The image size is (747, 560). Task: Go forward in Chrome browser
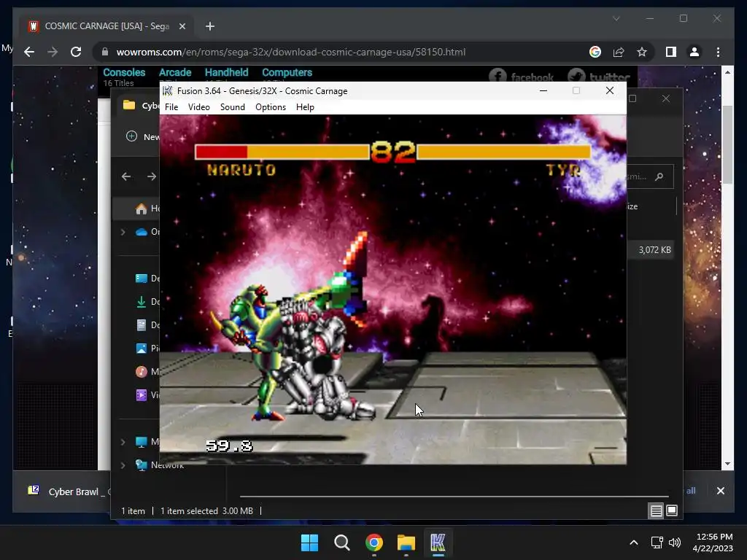tap(53, 52)
